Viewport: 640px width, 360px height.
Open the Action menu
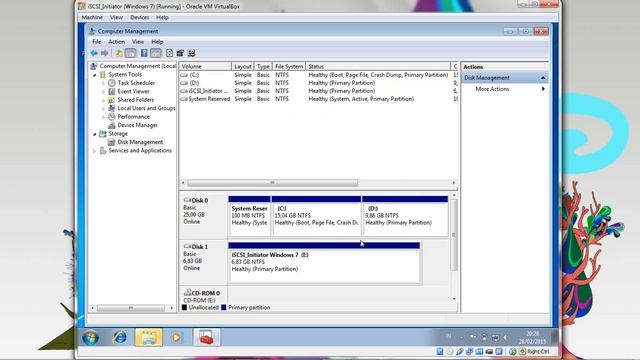coord(116,42)
